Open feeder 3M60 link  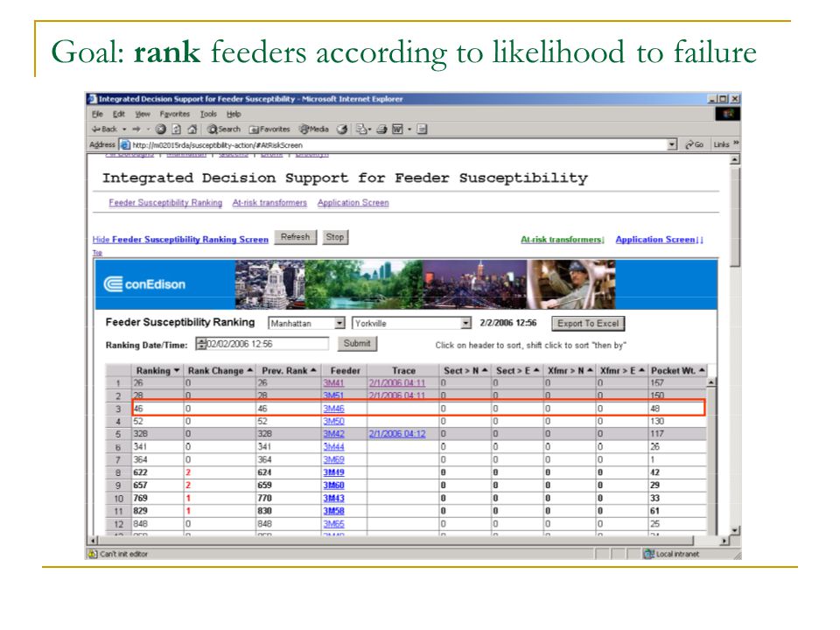coord(333,486)
